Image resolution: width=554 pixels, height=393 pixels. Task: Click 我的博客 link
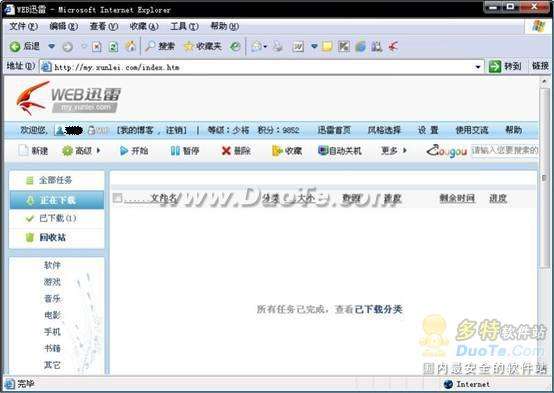coord(137,130)
